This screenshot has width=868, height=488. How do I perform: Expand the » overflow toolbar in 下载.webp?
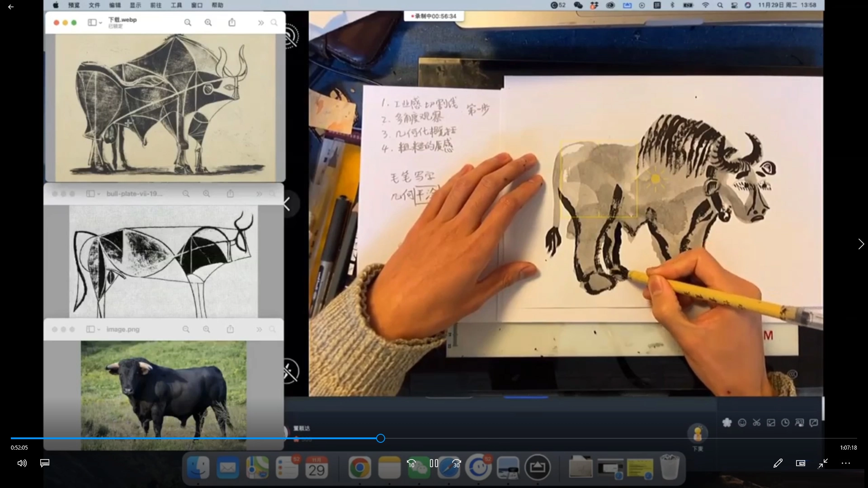pos(261,23)
